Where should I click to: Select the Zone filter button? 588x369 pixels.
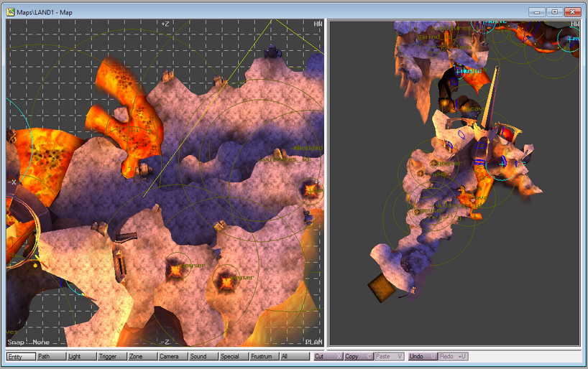pos(142,356)
